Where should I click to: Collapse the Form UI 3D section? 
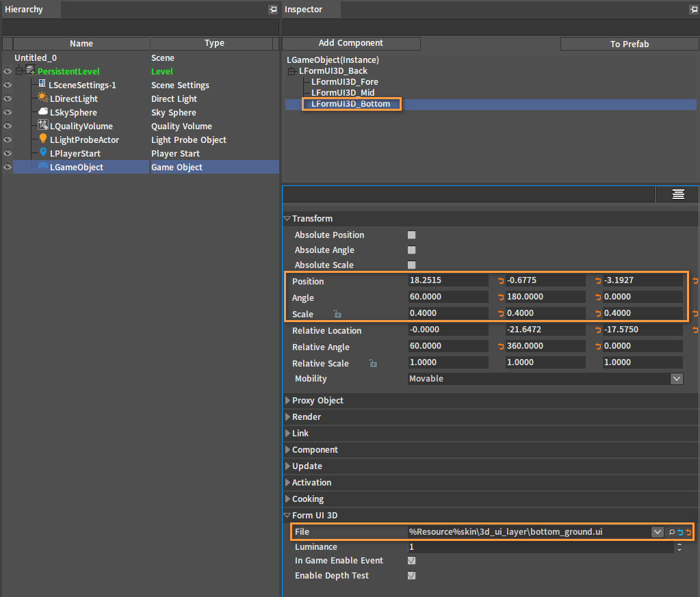click(287, 516)
